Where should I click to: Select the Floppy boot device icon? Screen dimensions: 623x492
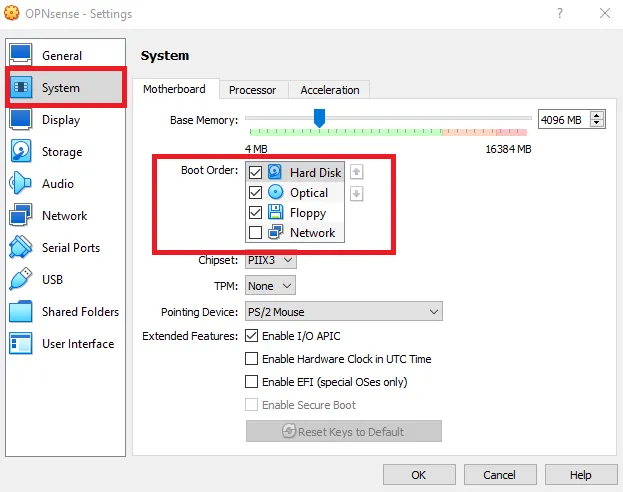pos(275,212)
